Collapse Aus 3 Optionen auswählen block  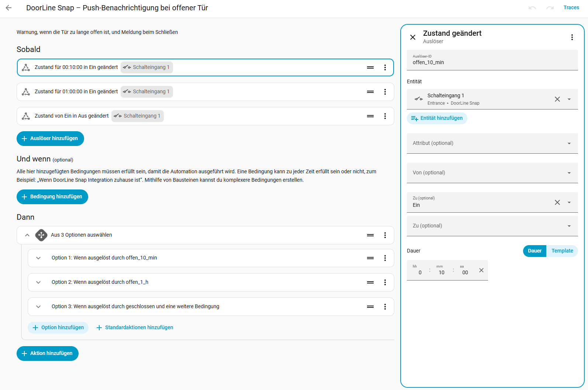[27, 235]
